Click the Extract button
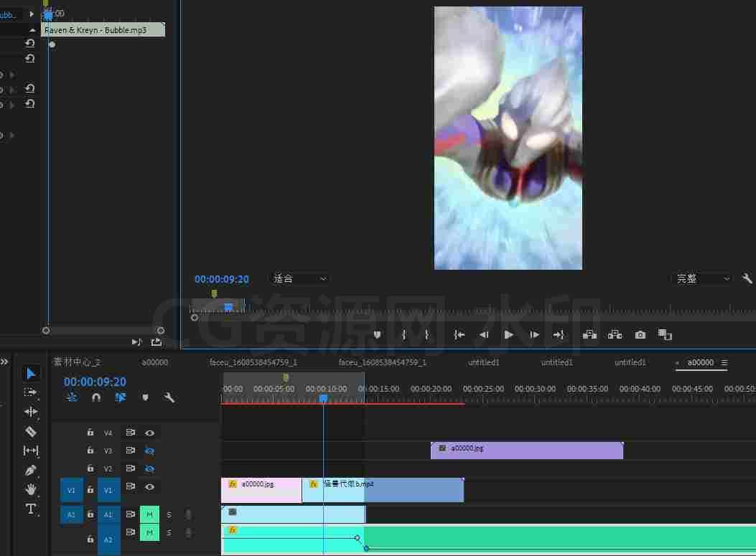 [615, 335]
